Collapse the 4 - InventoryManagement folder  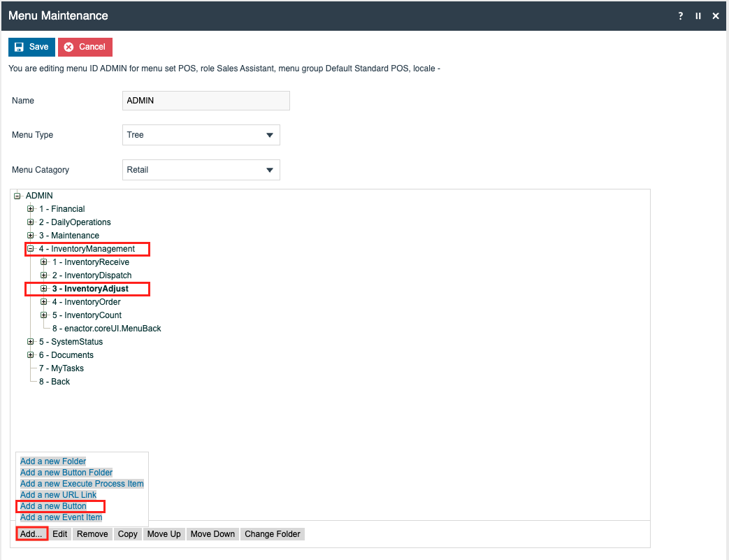tap(31, 249)
